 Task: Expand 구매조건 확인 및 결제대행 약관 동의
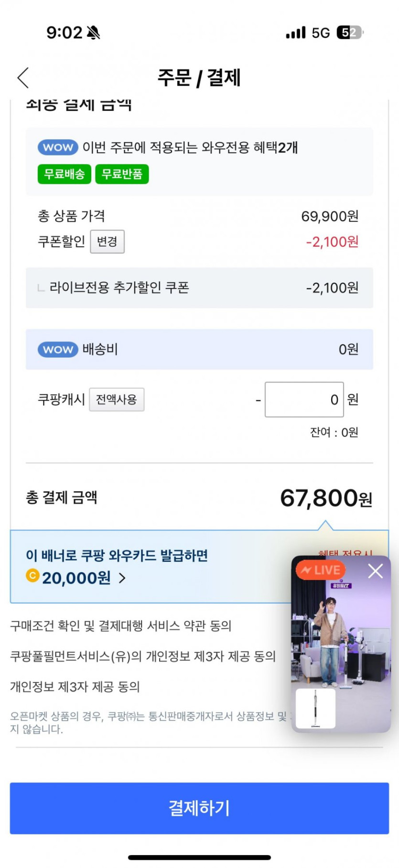[x=121, y=626]
